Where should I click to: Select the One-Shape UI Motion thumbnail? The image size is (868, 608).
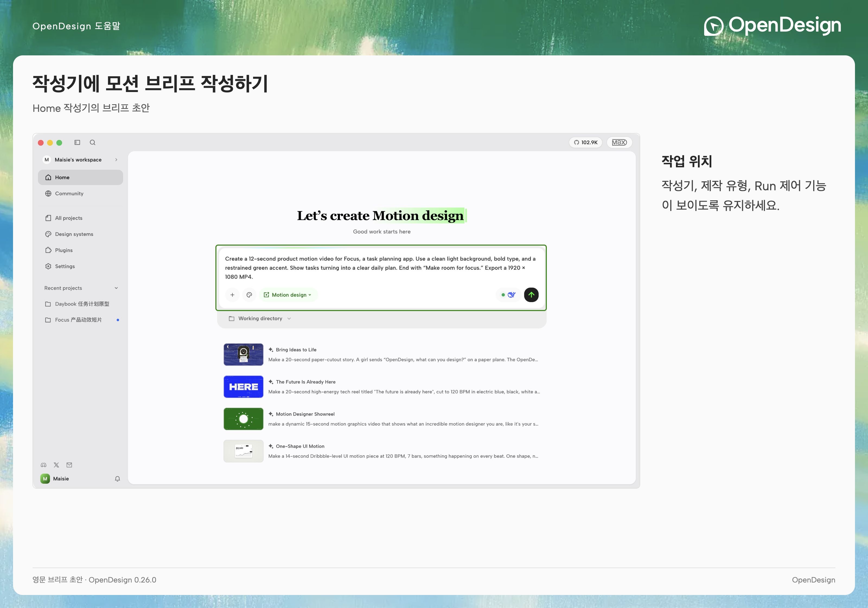[244, 451]
